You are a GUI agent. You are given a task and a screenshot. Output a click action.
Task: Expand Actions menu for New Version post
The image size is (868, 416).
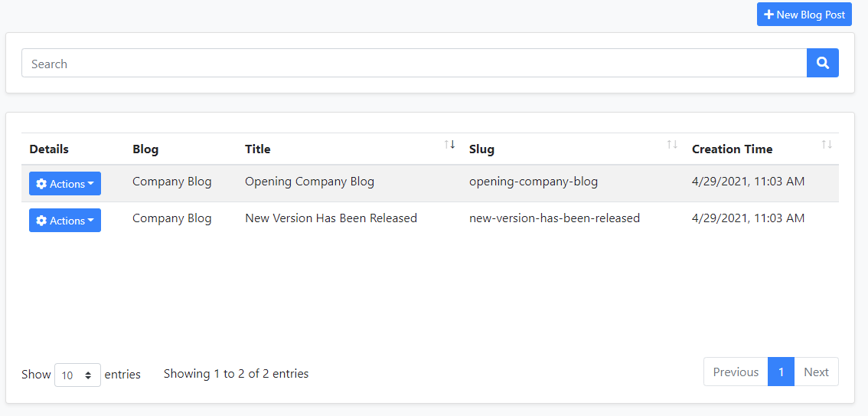(x=65, y=221)
